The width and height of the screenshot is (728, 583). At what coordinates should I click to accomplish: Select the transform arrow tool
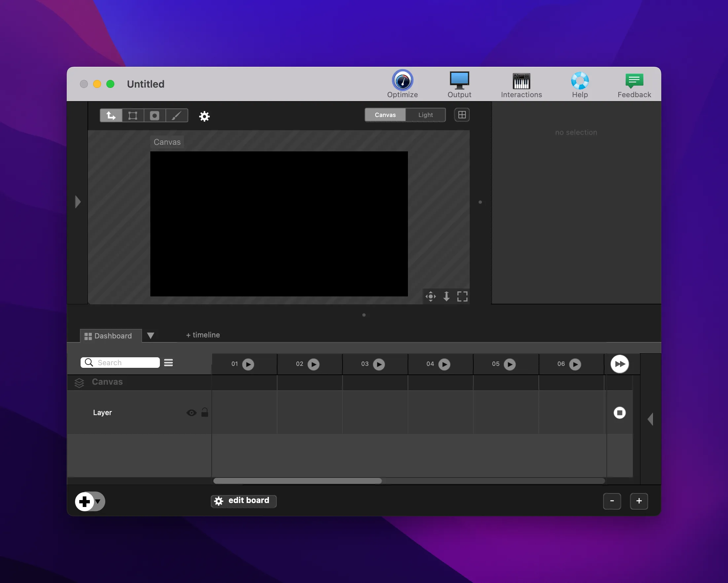tap(111, 116)
